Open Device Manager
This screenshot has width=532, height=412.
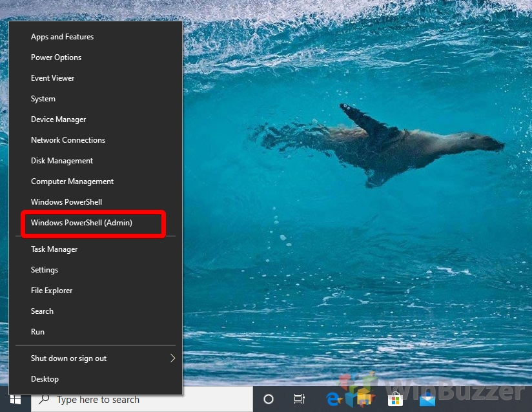tap(96, 119)
